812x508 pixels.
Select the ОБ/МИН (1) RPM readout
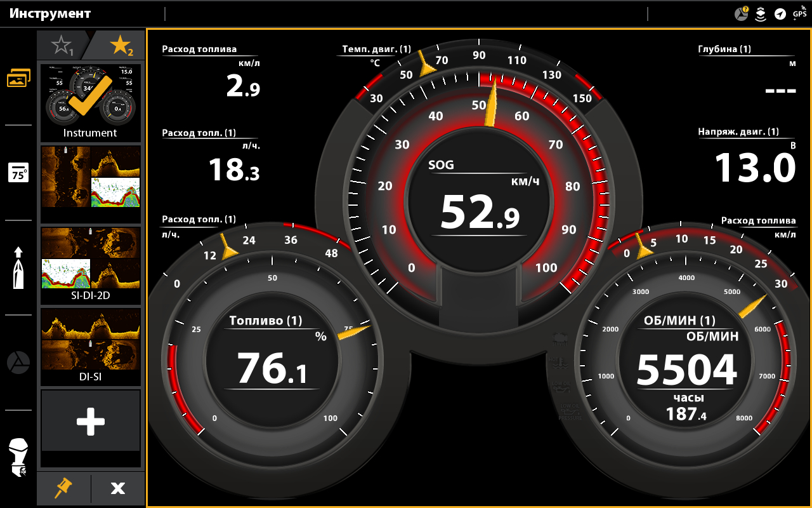686,370
